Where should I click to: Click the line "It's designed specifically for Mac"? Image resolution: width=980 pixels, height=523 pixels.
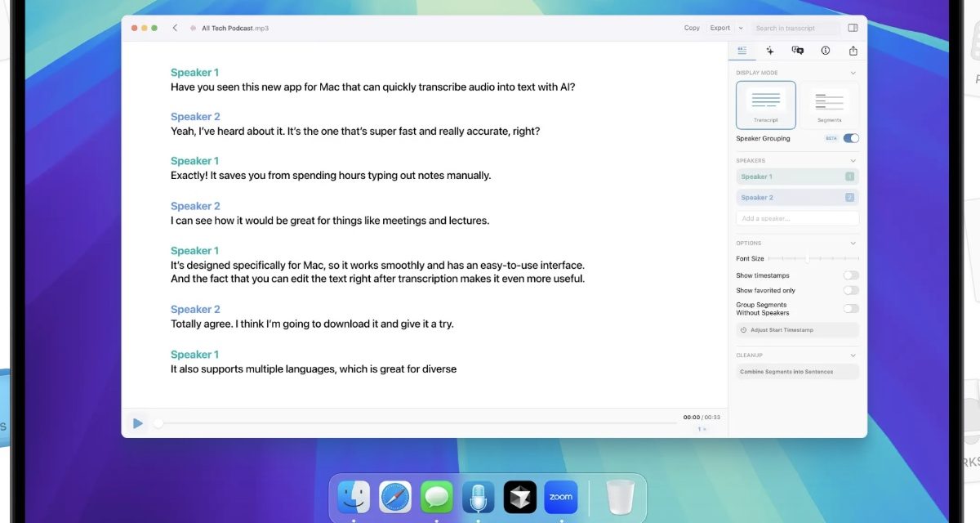tap(377, 266)
